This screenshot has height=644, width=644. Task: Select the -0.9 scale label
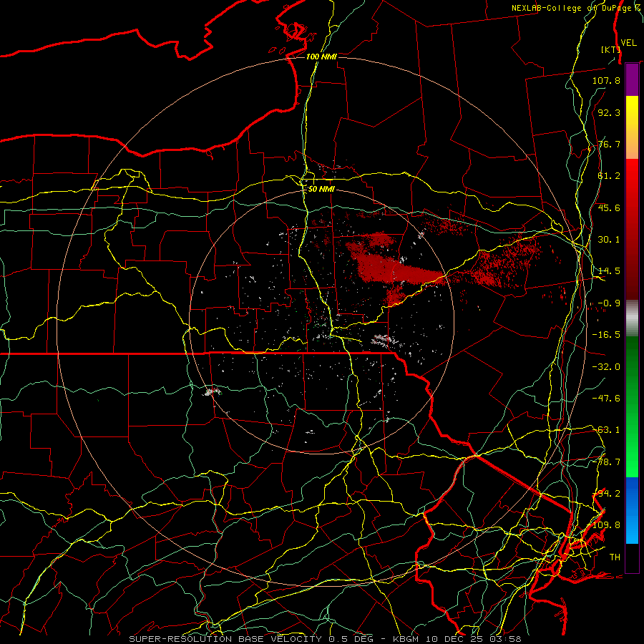pyautogui.click(x=609, y=303)
